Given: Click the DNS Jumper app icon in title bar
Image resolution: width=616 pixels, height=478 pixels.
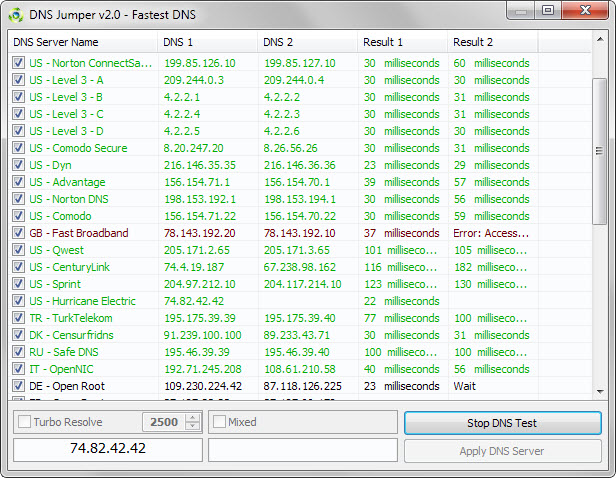Looking at the screenshot, I should 16,15.
